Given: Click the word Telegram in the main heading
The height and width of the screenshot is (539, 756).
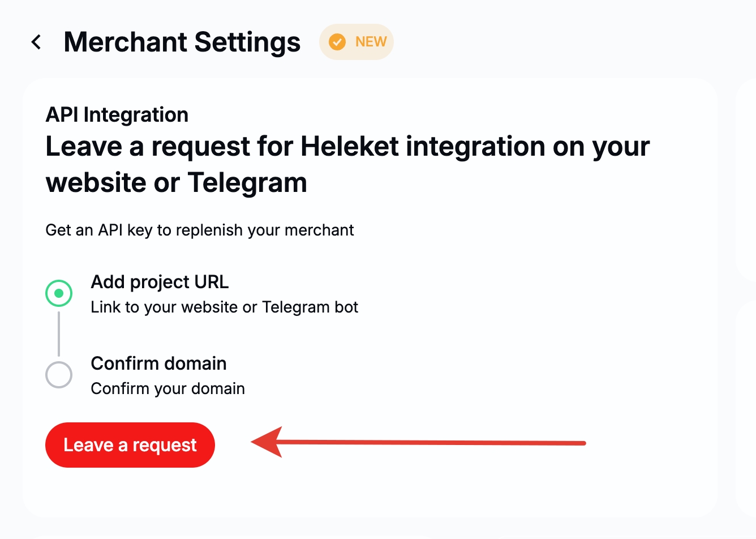Looking at the screenshot, I should (x=247, y=183).
